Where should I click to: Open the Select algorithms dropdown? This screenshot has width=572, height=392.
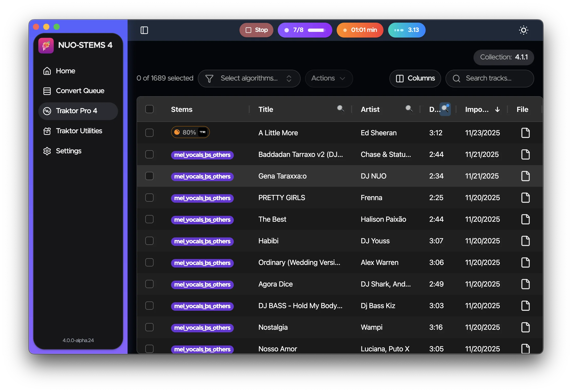click(249, 78)
